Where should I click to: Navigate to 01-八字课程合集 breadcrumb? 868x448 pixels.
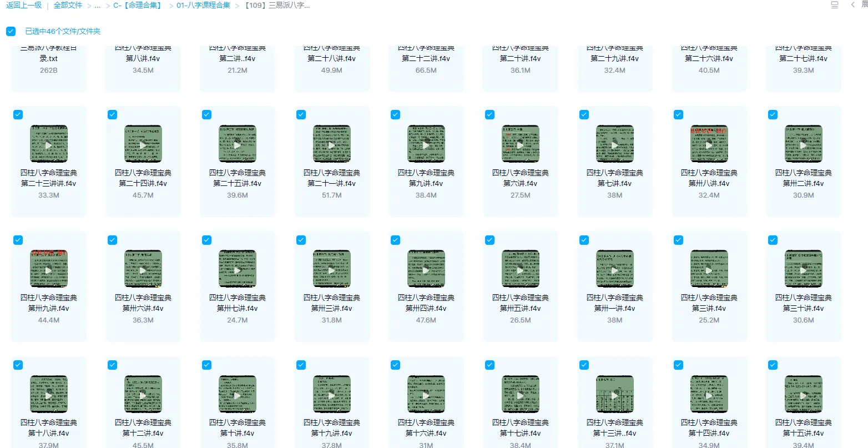(203, 5)
